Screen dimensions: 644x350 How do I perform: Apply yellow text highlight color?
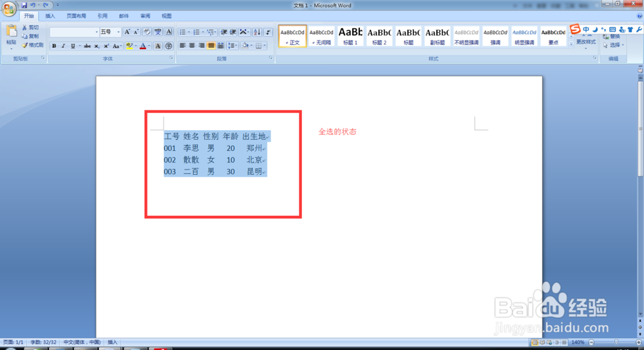[129, 46]
